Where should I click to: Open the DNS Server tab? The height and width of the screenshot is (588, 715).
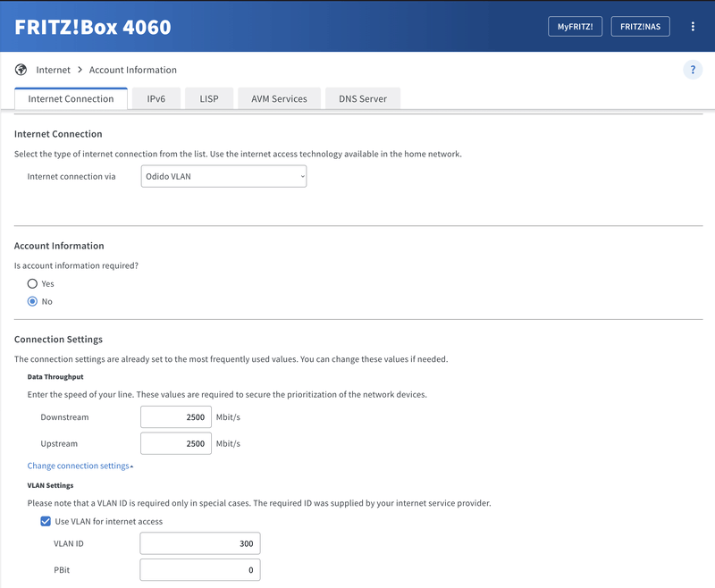362,97
